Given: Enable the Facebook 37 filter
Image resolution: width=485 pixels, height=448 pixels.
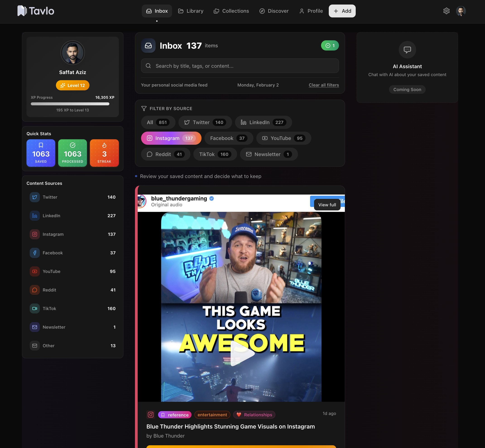Looking at the screenshot, I should click(228, 138).
